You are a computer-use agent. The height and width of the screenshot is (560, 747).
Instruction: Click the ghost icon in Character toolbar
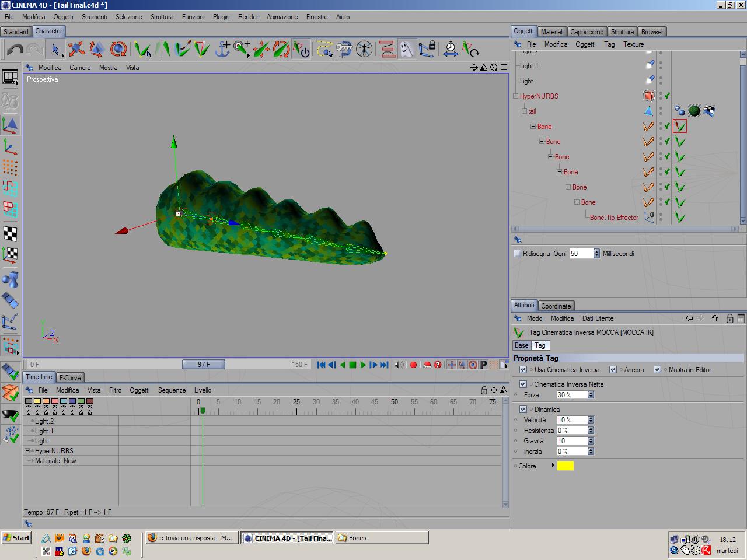(407, 49)
